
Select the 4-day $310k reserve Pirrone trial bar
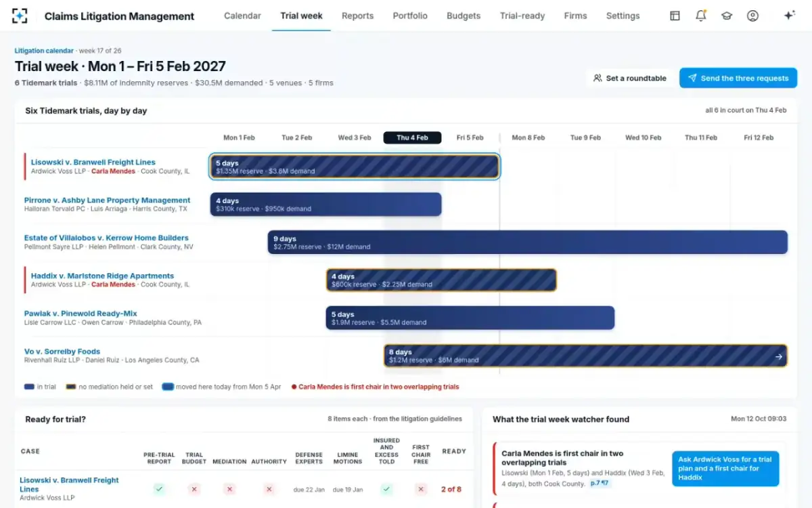325,205
